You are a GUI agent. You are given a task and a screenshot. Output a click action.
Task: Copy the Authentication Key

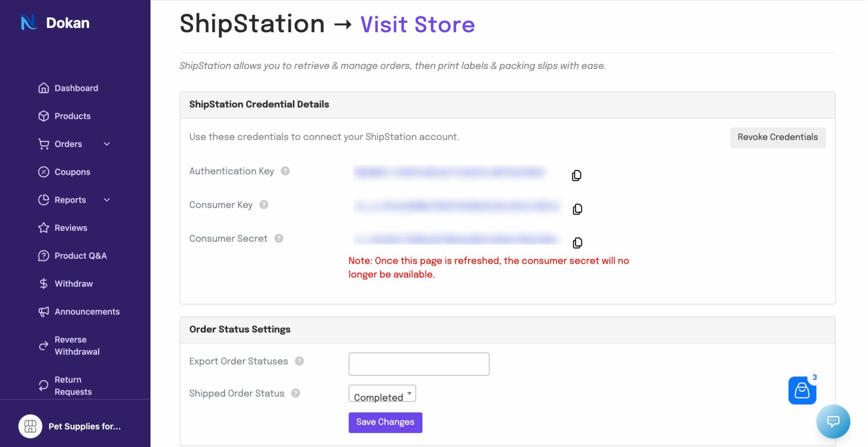pos(576,175)
